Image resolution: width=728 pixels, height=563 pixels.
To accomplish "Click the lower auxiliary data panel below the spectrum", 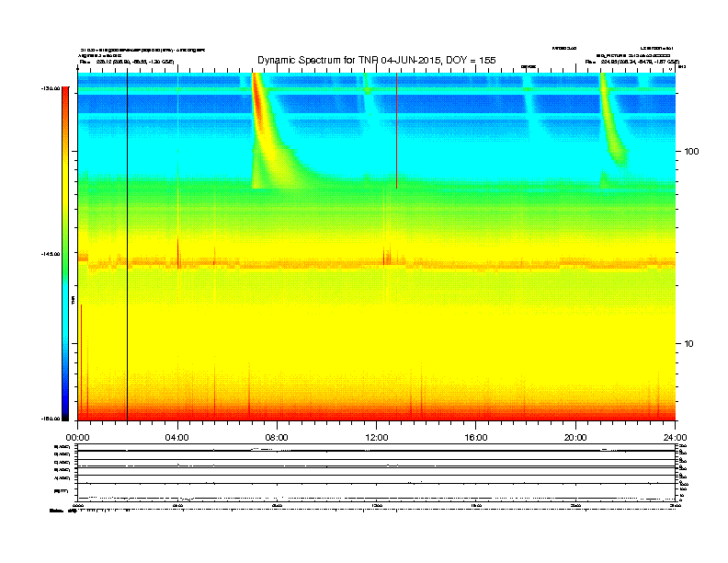I will [x=377, y=473].
